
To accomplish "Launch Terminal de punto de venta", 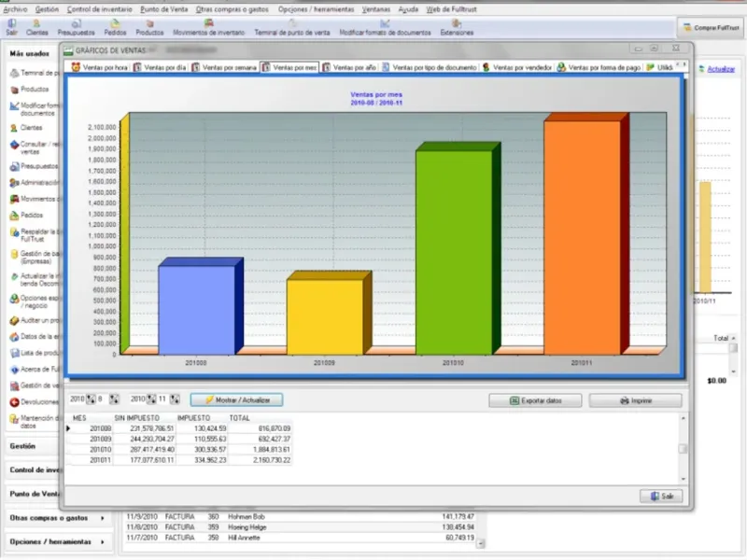I will 292,28.
